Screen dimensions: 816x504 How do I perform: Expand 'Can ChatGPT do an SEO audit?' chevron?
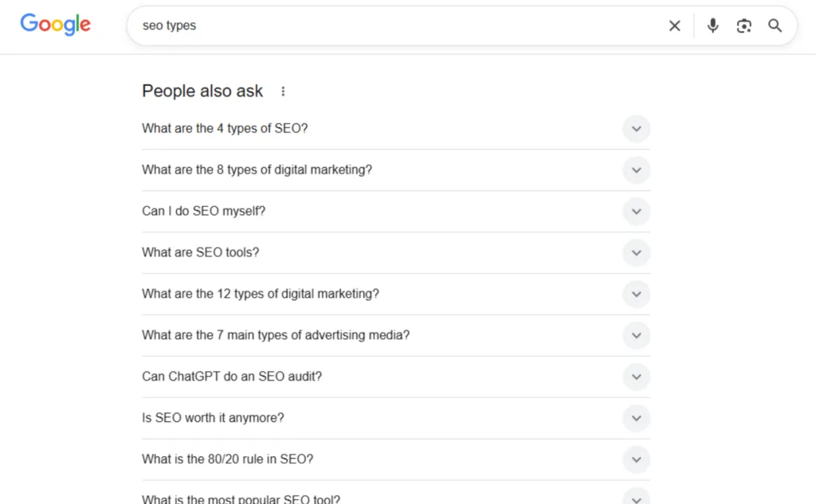click(x=636, y=377)
